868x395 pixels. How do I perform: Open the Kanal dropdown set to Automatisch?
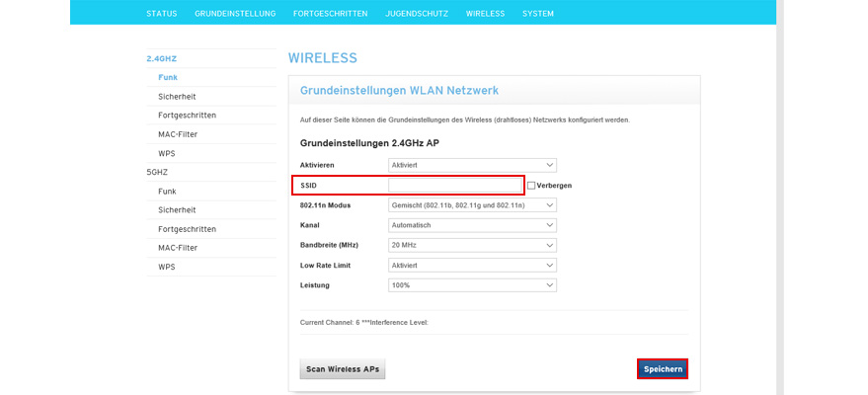[x=472, y=225]
